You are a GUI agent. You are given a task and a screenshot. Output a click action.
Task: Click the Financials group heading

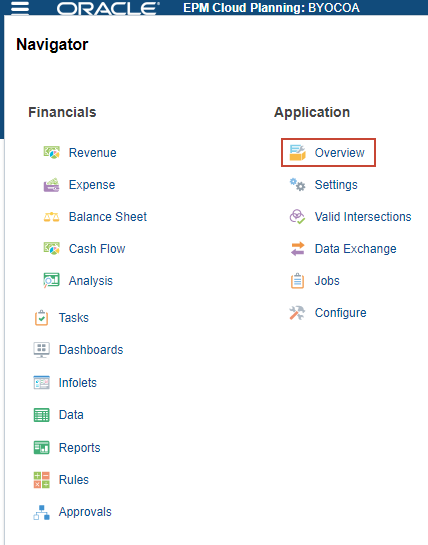pyautogui.click(x=62, y=112)
